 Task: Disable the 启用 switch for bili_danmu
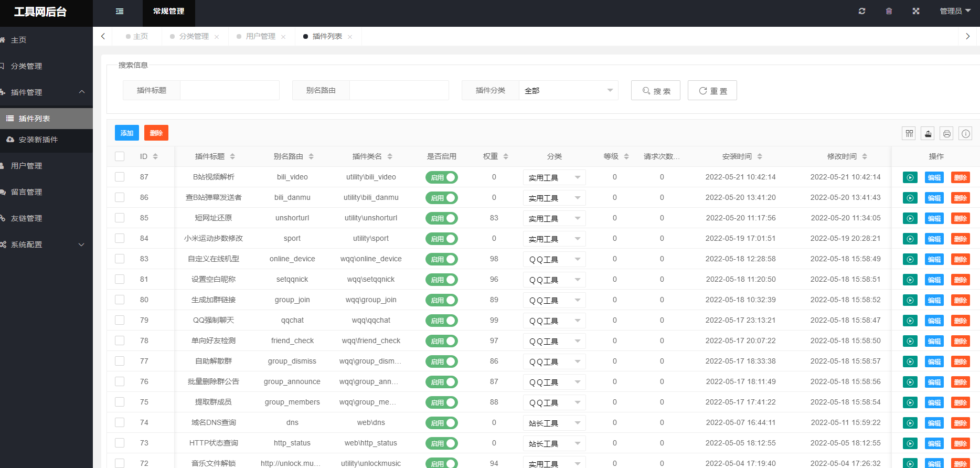[441, 198]
